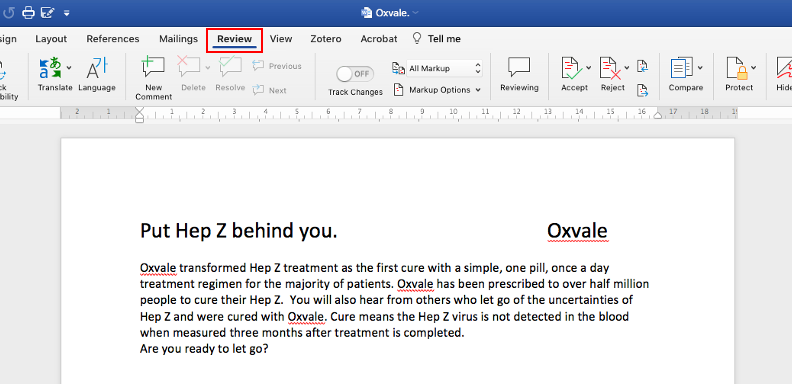Switch to the Layout tab

coord(51,39)
